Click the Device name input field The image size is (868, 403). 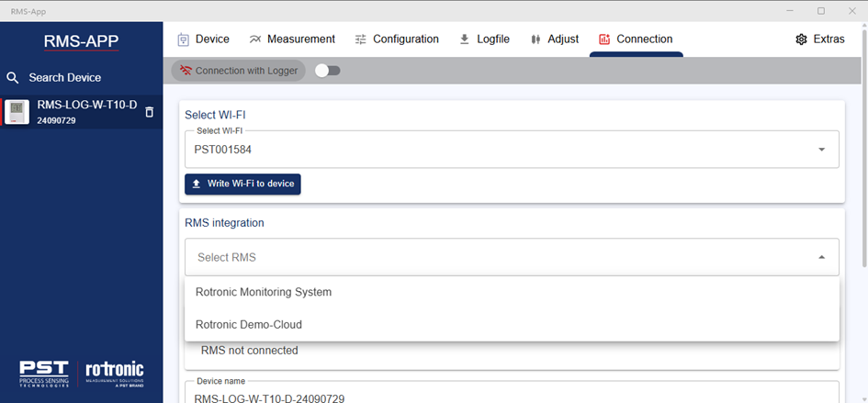512,392
